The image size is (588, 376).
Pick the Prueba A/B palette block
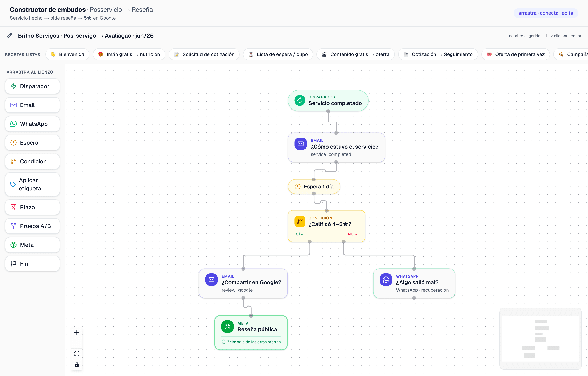(32, 226)
